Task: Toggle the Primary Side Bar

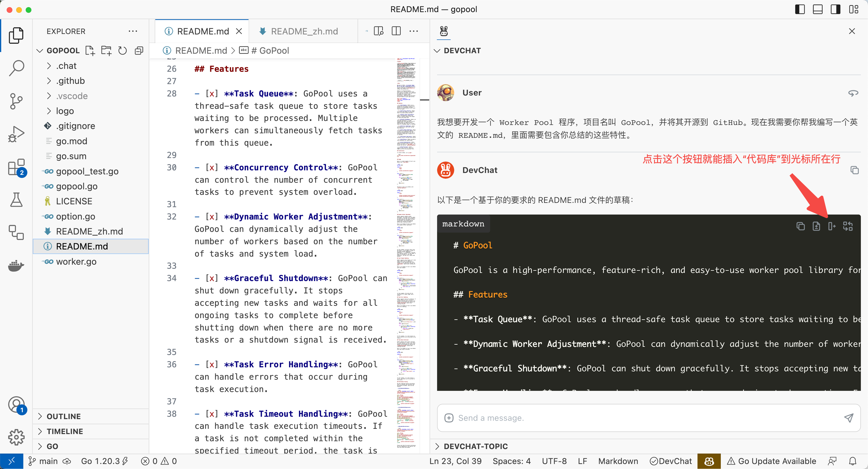Action: [800, 9]
